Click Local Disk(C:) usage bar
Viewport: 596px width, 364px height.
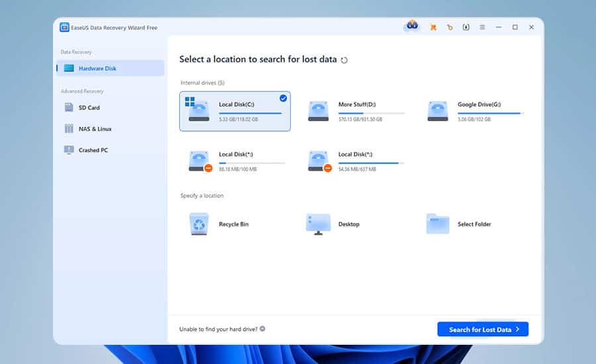click(x=252, y=113)
